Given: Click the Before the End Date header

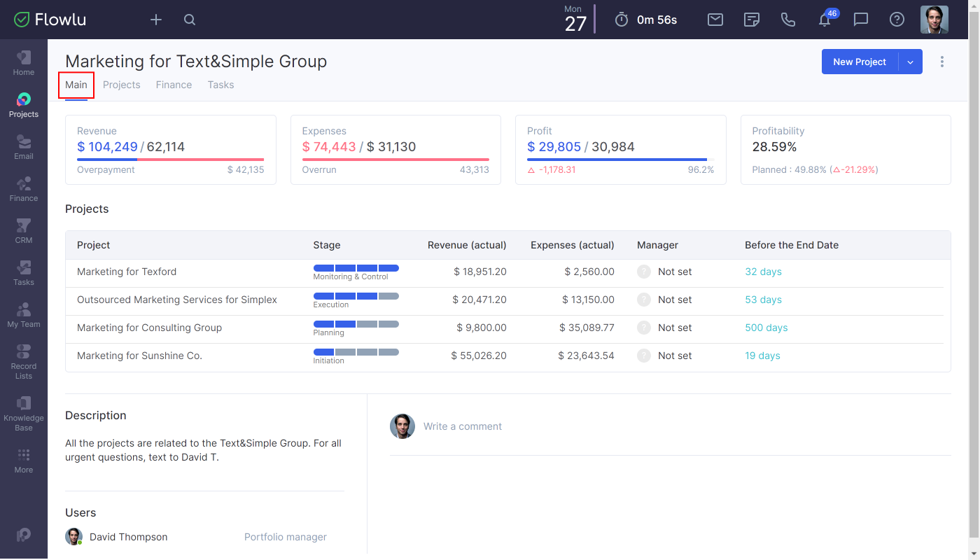Looking at the screenshot, I should (x=792, y=245).
